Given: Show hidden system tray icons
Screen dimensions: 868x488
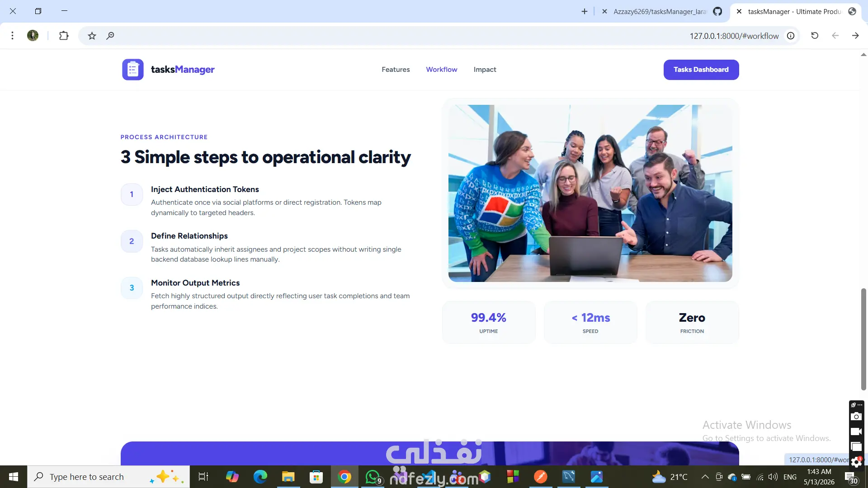Looking at the screenshot, I should click(x=705, y=477).
